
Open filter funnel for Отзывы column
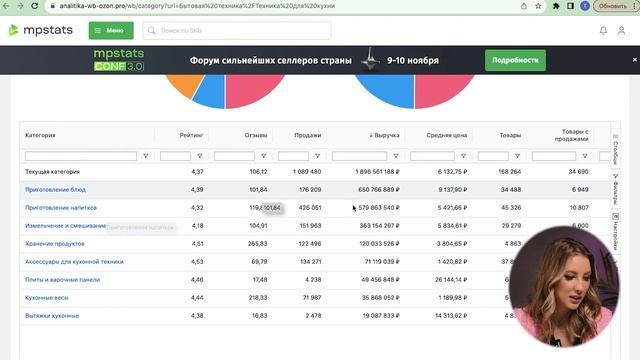click(264, 156)
